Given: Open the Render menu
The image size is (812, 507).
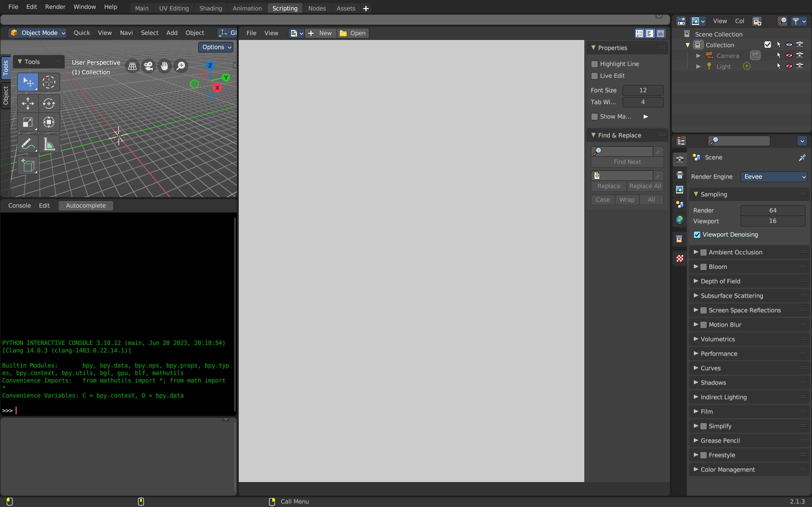Looking at the screenshot, I should [x=55, y=6].
